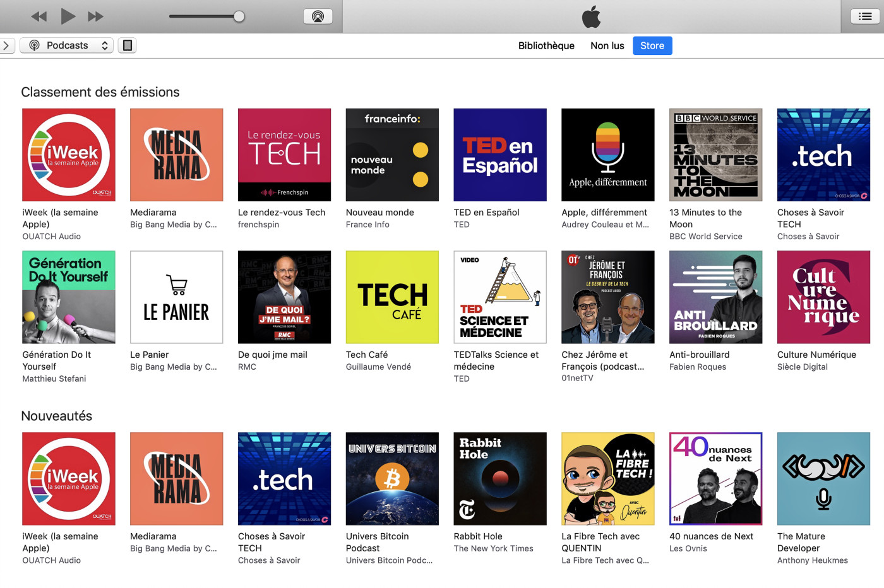Click the Anti-brouillard title link

click(700, 355)
